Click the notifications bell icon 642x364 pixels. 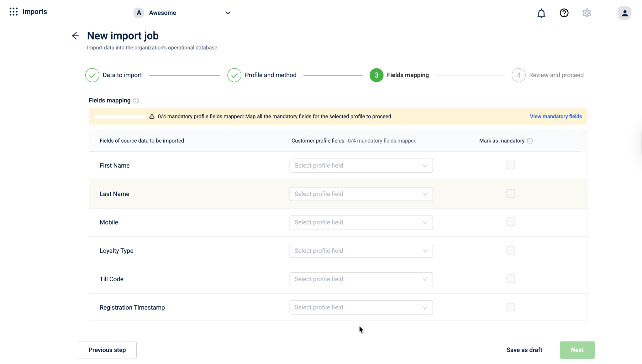[x=541, y=13]
